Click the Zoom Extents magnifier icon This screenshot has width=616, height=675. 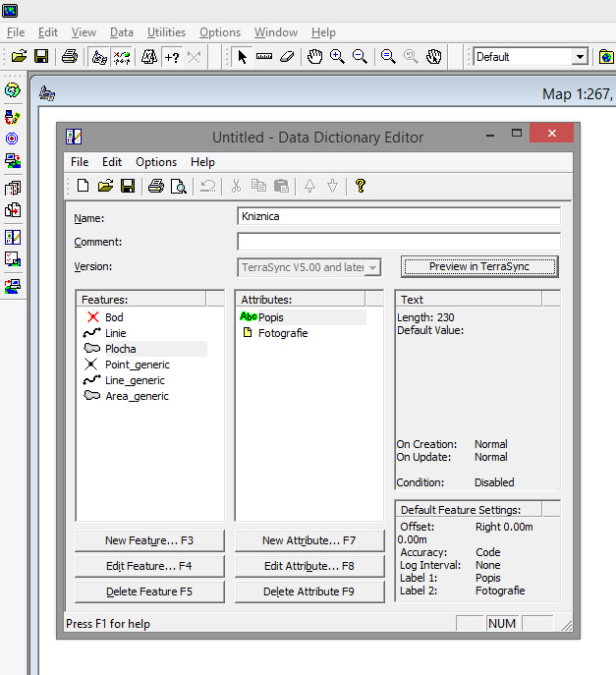[x=388, y=56]
